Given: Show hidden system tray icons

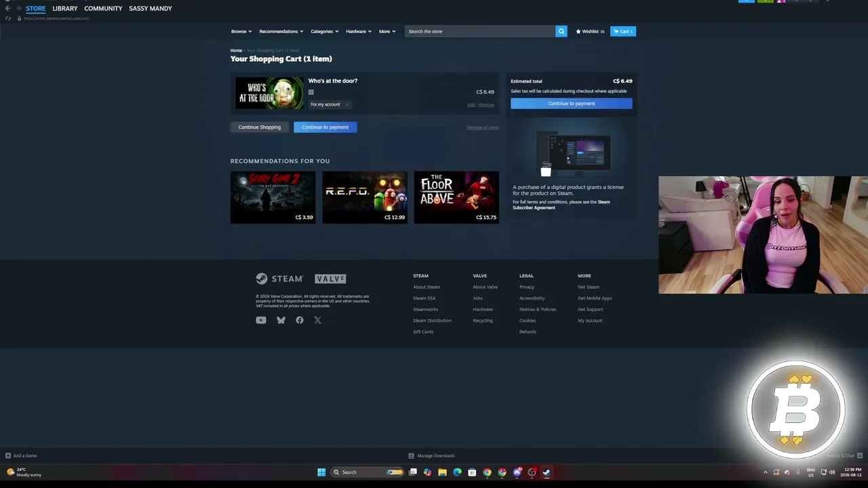Looking at the screenshot, I should tap(766, 472).
